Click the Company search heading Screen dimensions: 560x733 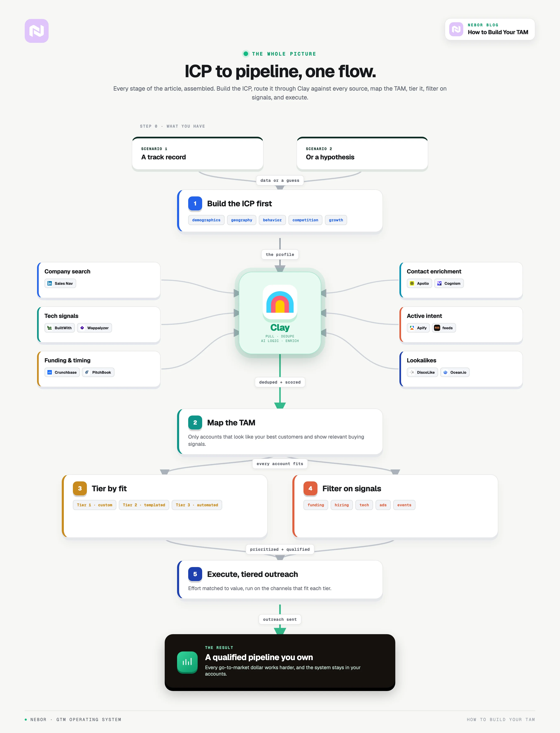tap(67, 271)
